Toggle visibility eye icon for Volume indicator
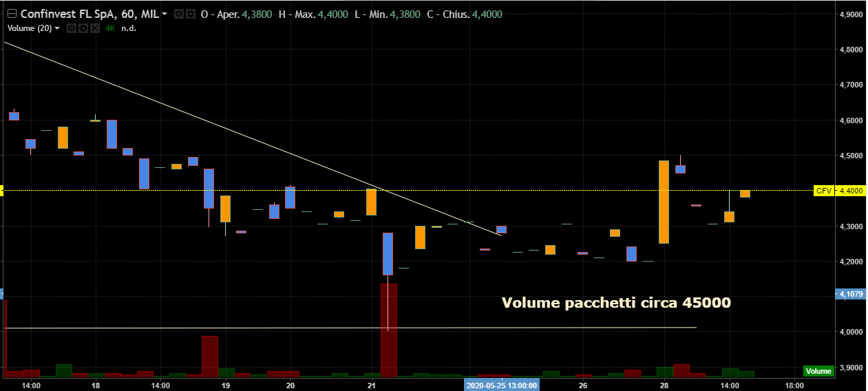Screen dimensions: 868x391 [70, 28]
